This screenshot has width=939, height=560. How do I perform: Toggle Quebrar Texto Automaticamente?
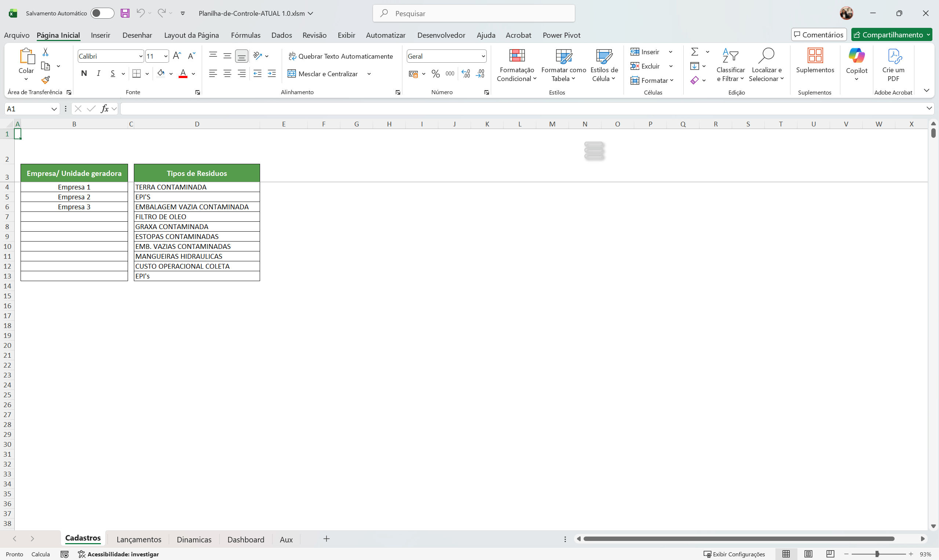[x=340, y=56]
